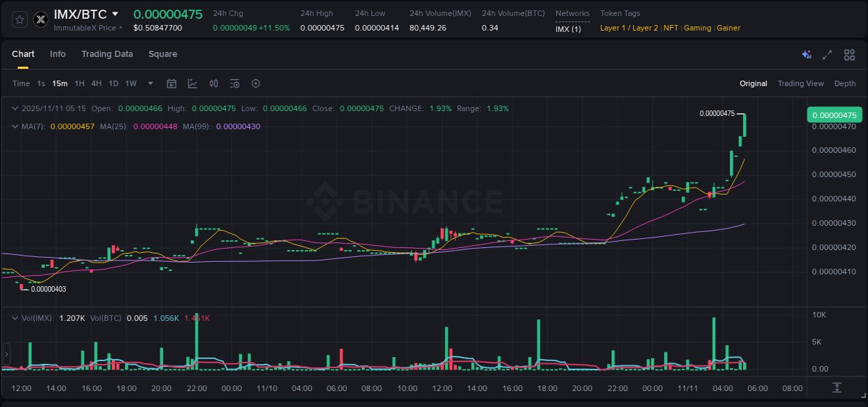Viewport: 868px width, 407px height.
Task: Switch to the Trading Data tab
Action: (x=107, y=53)
